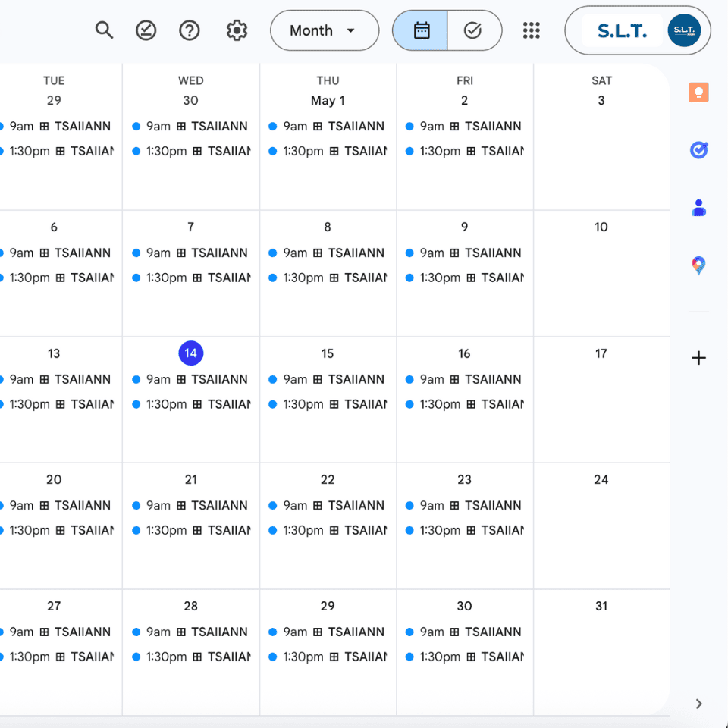Screen dimensions: 728x728
Task: Switch to Calendar view toggle
Action: (420, 30)
